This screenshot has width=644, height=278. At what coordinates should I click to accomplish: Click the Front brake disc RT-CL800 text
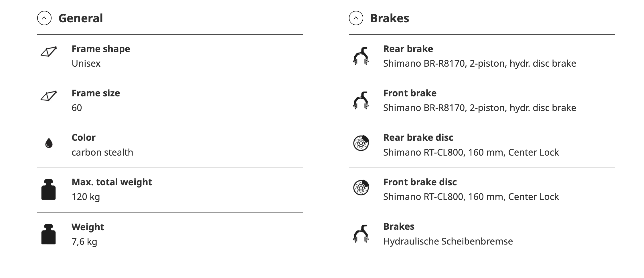coord(471,197)
